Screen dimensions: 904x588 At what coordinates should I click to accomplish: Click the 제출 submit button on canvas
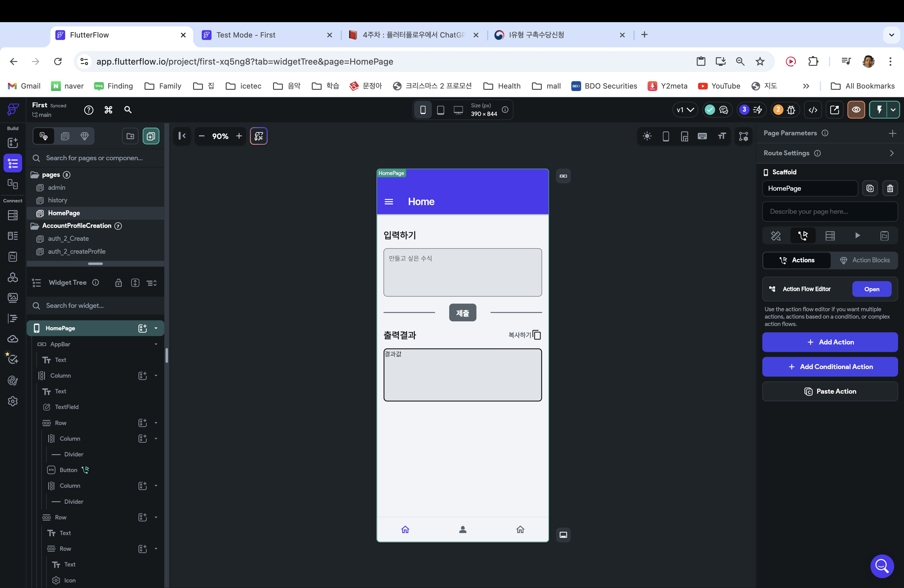(x=462, y=313)
